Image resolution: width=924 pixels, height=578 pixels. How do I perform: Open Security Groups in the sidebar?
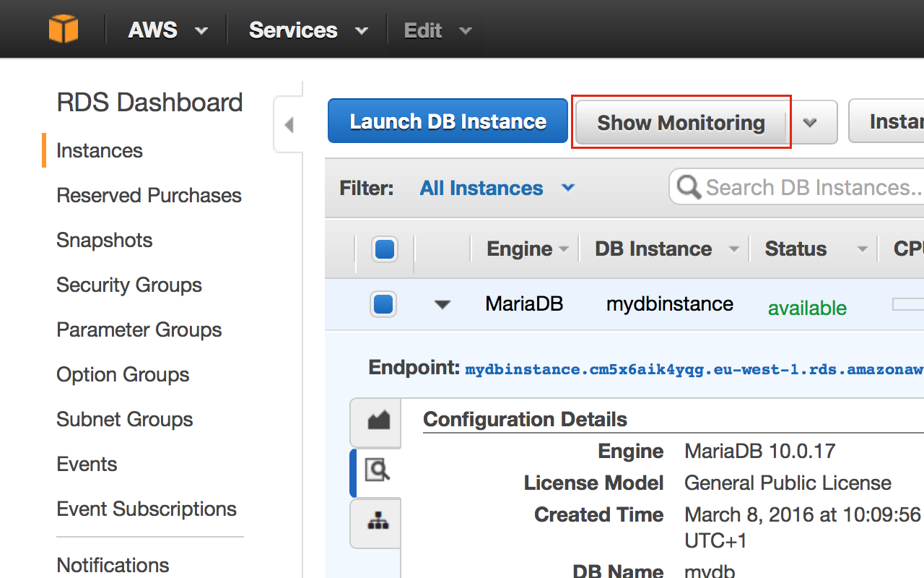click(x=129, y=285)
